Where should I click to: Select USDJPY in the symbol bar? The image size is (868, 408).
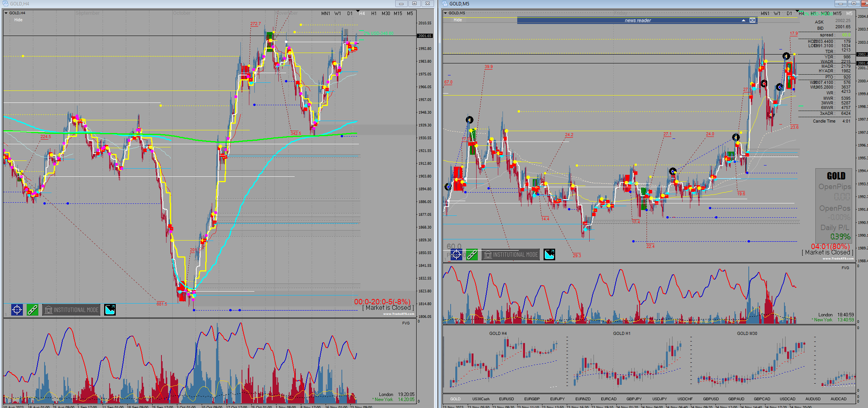pos(660,399)
